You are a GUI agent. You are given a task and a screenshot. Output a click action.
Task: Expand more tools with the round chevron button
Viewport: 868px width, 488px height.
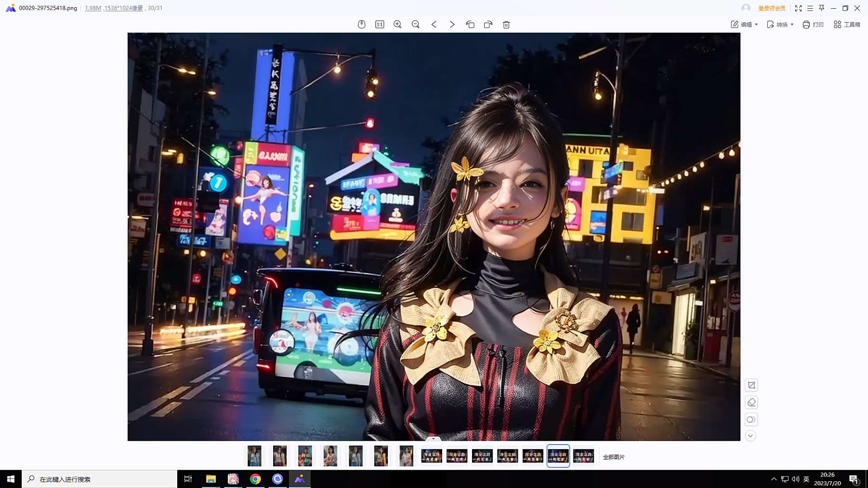pos(750,436)
